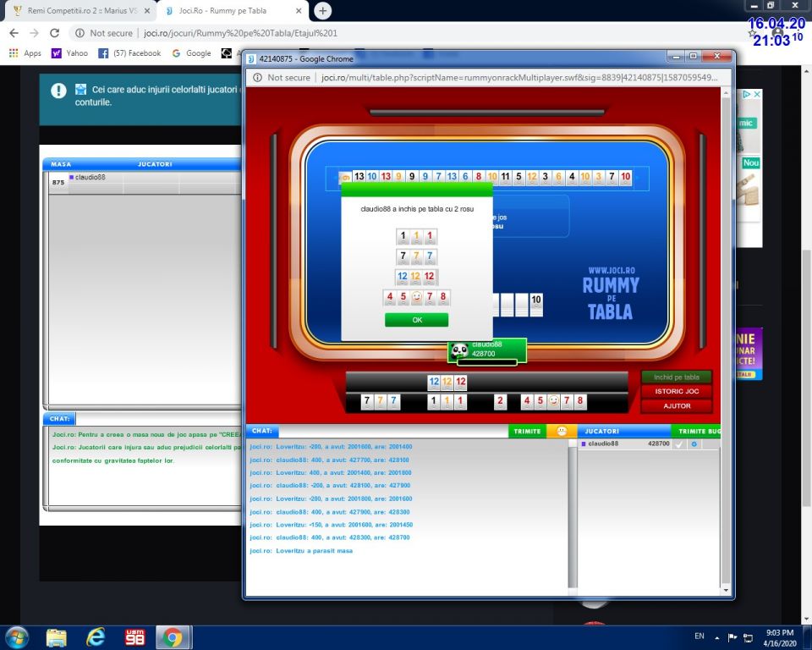Screen dimensions: 812x650
Task: Click the blue circle icon in claudio88's row
Action: 694,444
